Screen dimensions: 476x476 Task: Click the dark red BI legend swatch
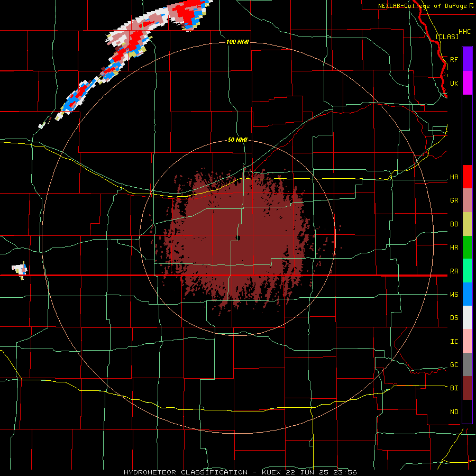(x=467, y=388)
